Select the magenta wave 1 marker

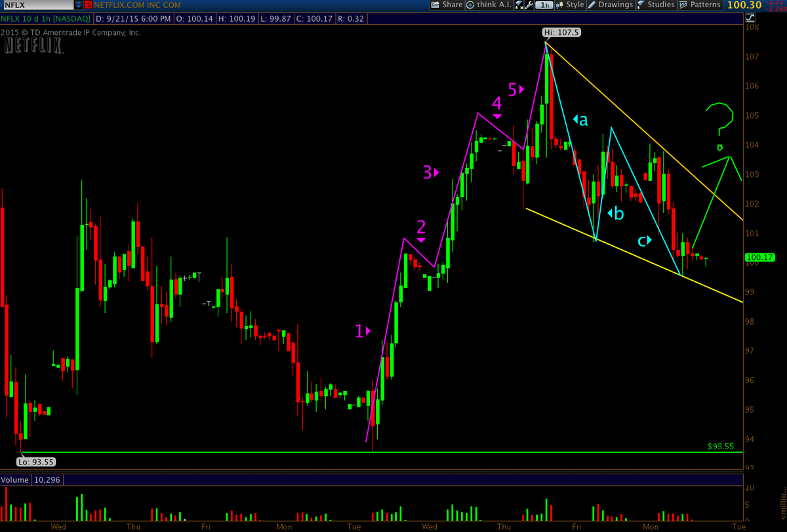click(x=363, y=331)
